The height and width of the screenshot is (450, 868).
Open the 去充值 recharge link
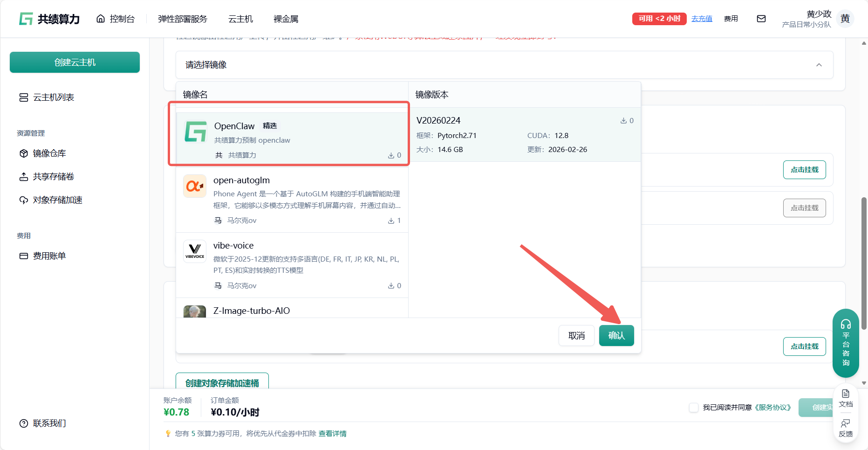coord(702,19)
